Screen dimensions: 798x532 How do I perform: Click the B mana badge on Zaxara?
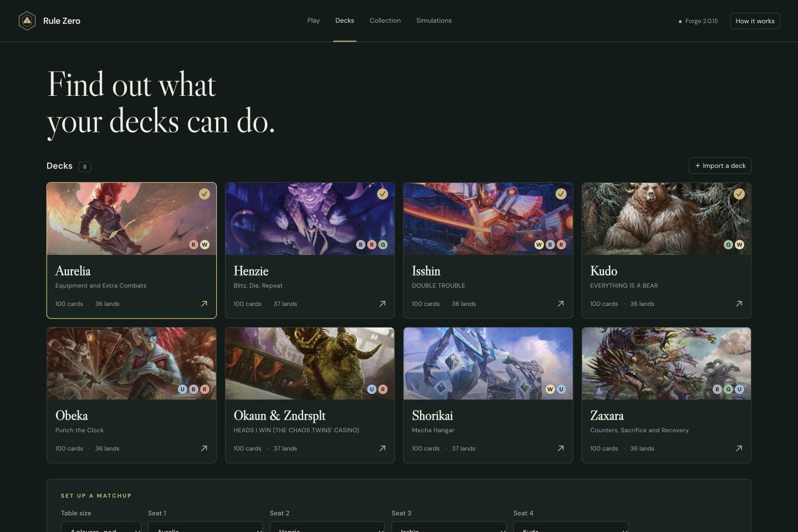click(718, 389)
